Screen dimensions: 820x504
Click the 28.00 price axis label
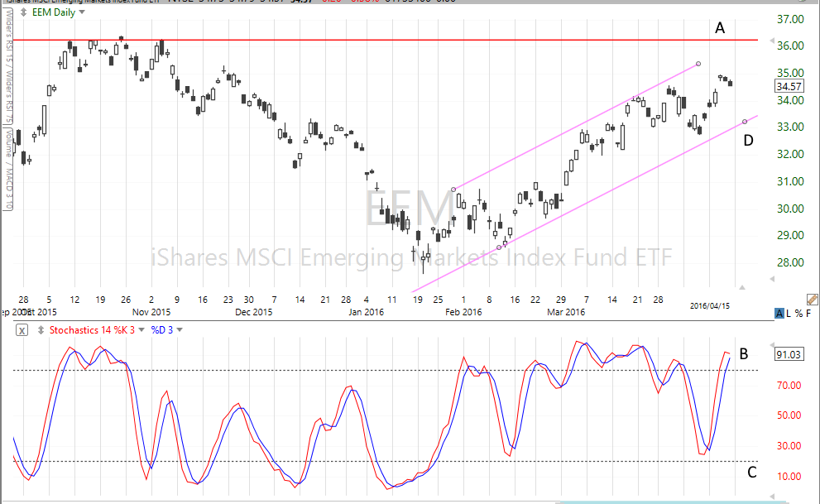790,262
